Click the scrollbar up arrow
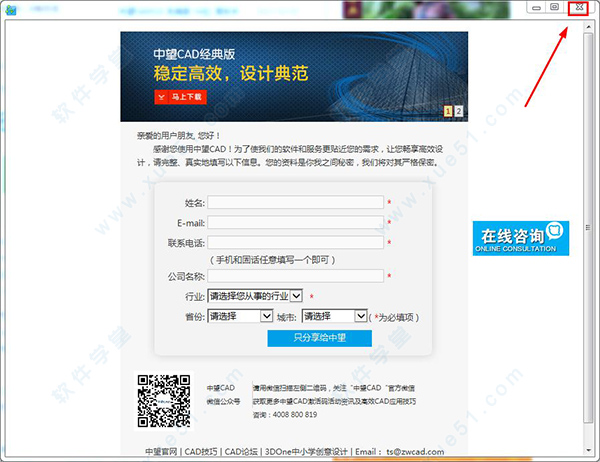The image size is (600, 462). [588, 26]
